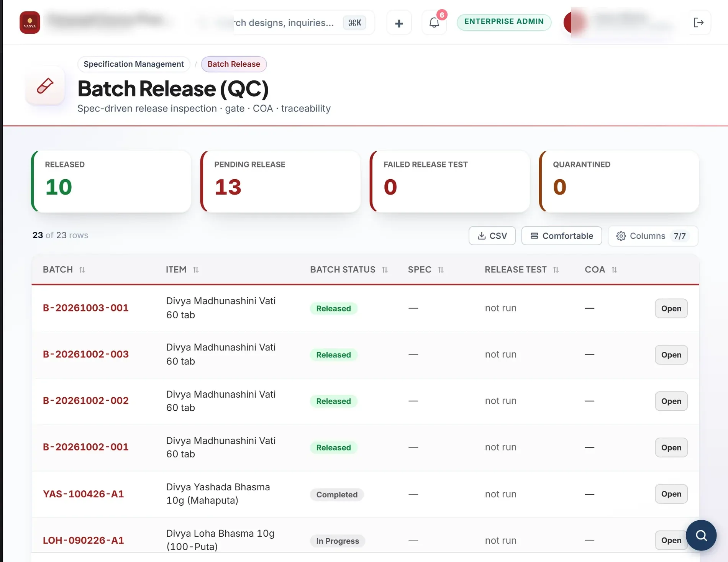Open the notifications bell

434,23
